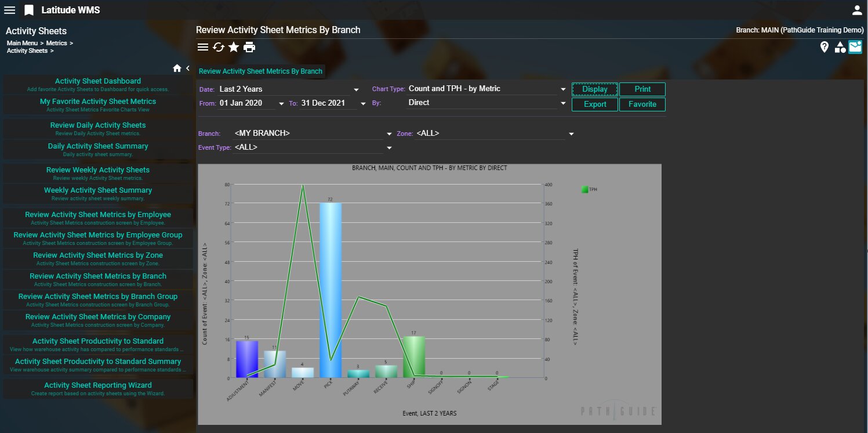Screen dimensions: 868x433
Task: Open the Zone dropdown
Action: tap(571, 134)
